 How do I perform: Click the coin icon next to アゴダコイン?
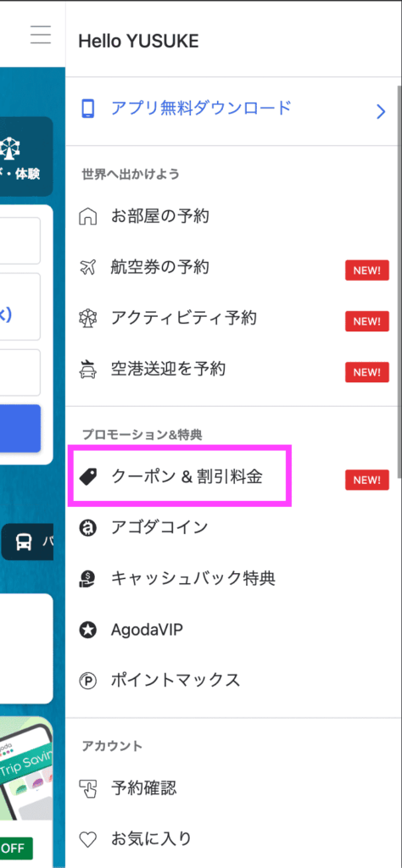tap(88, 528)
